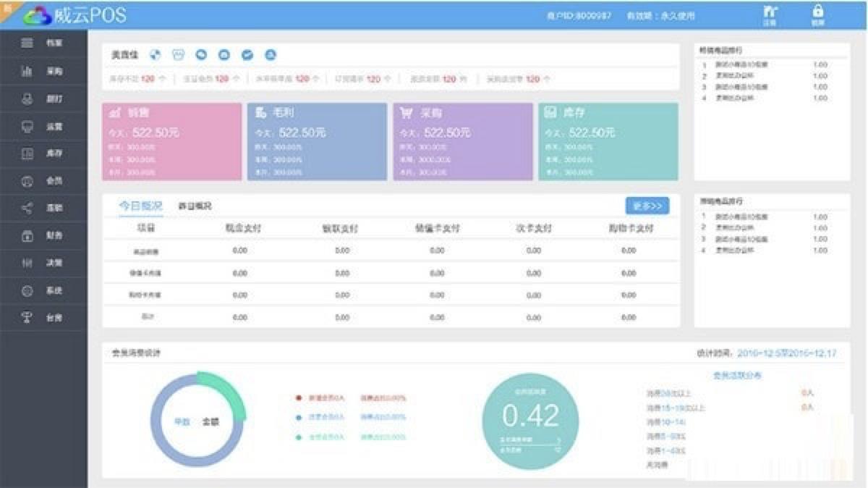Open the pink 销售 summary card

[172, 142]
